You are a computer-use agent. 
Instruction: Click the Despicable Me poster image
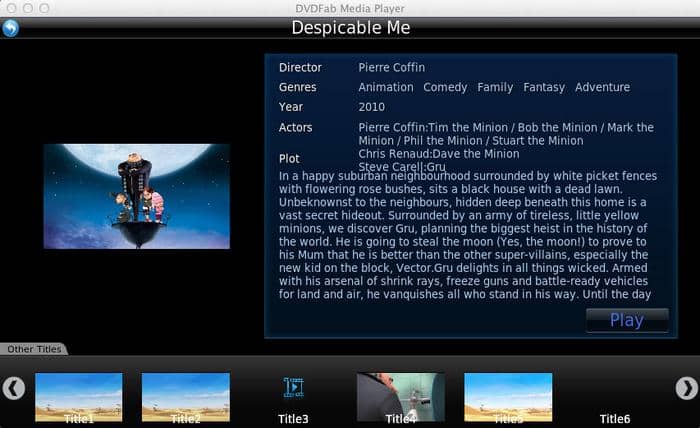[137, 196]
